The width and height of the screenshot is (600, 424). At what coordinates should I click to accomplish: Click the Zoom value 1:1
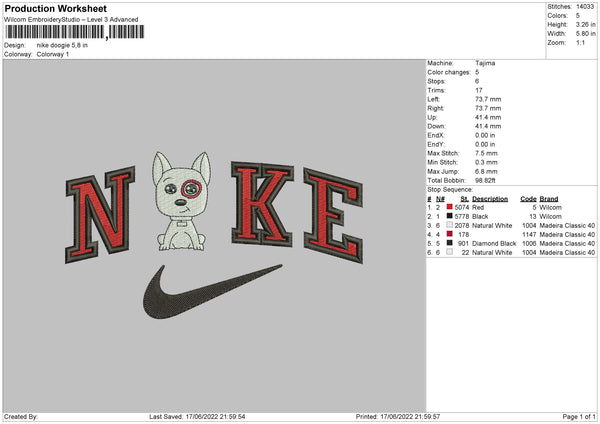pyautogui.click(x=580, y=42)
